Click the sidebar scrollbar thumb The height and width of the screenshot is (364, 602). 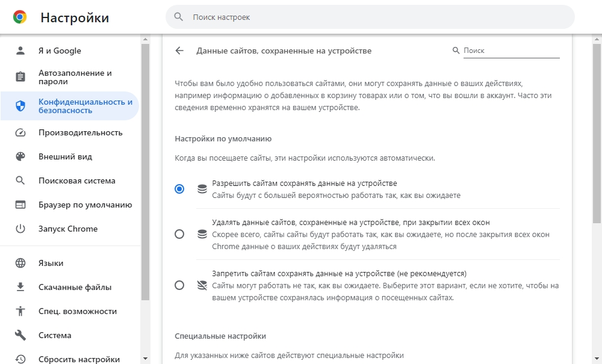tap(145, 172)
